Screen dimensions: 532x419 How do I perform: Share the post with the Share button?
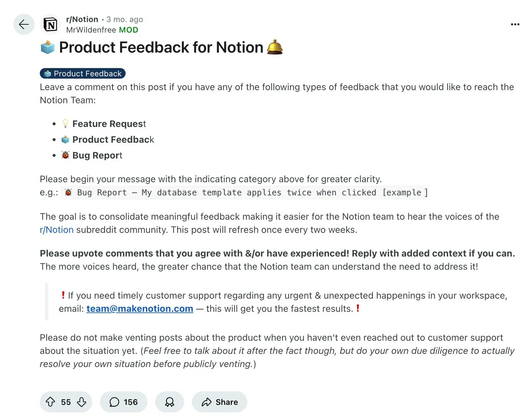pos(220,402)
